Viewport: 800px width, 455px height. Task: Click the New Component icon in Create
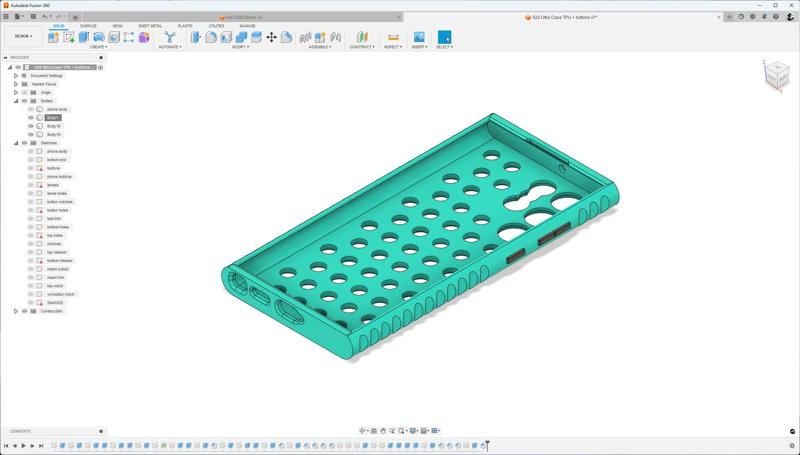coord(53,37)
